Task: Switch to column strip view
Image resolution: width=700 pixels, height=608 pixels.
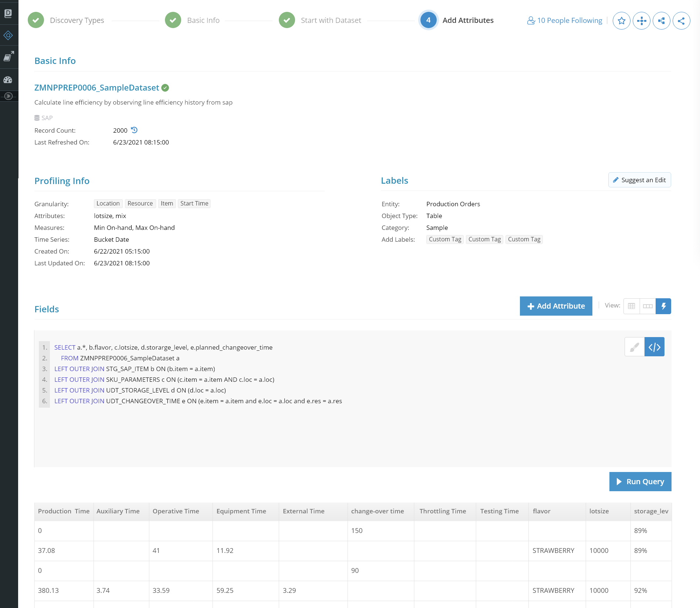Action: pyautogui.click(x=647, y=306)
